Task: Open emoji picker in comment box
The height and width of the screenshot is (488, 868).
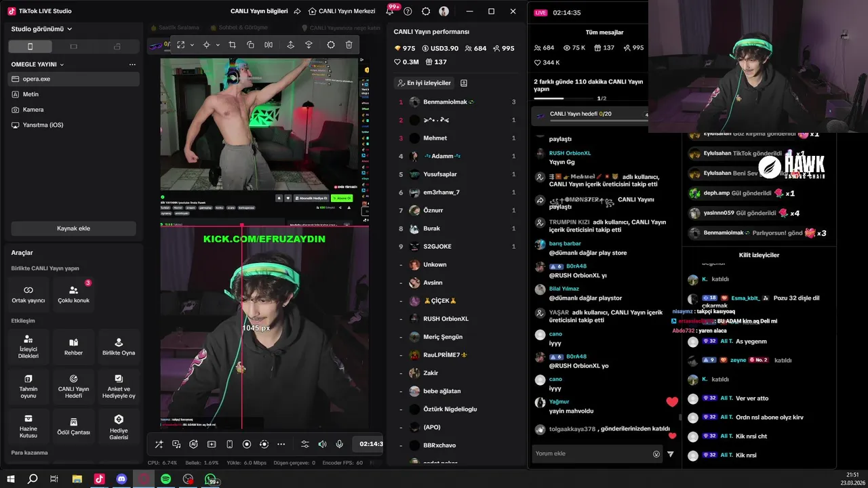Action: click(x=656, y=454)
